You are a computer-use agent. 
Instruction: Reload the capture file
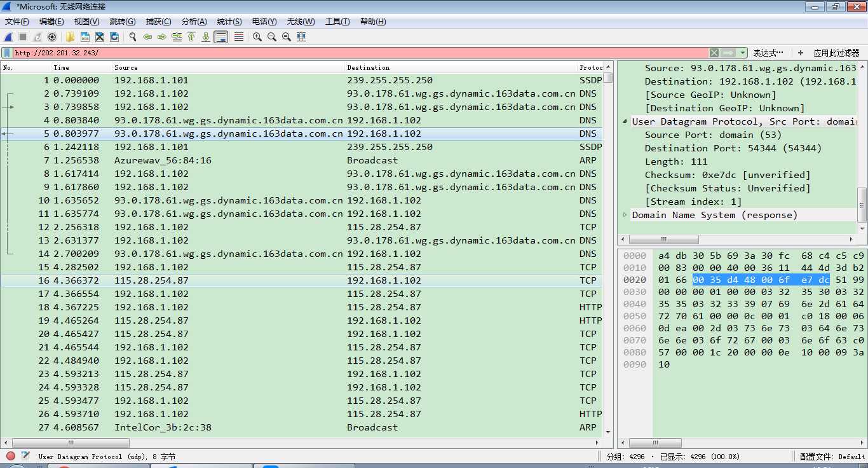(114, 37)
